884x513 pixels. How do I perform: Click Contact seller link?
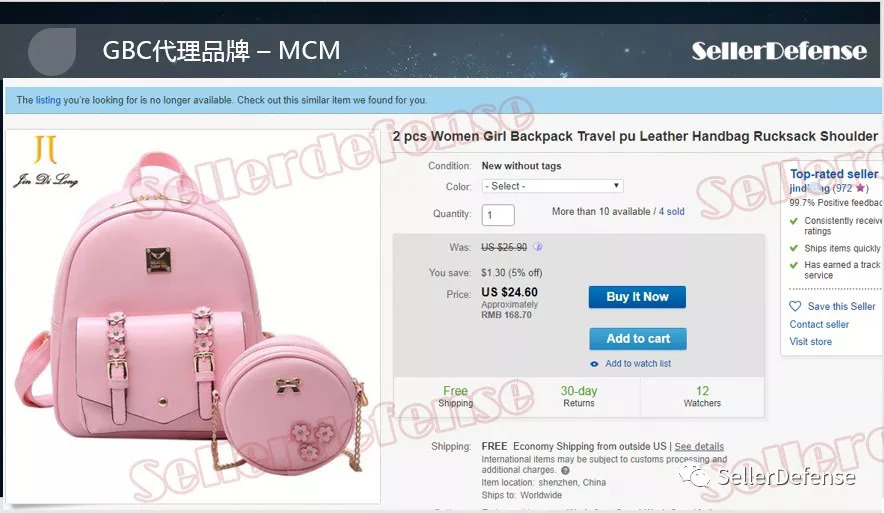coord(819,324)
